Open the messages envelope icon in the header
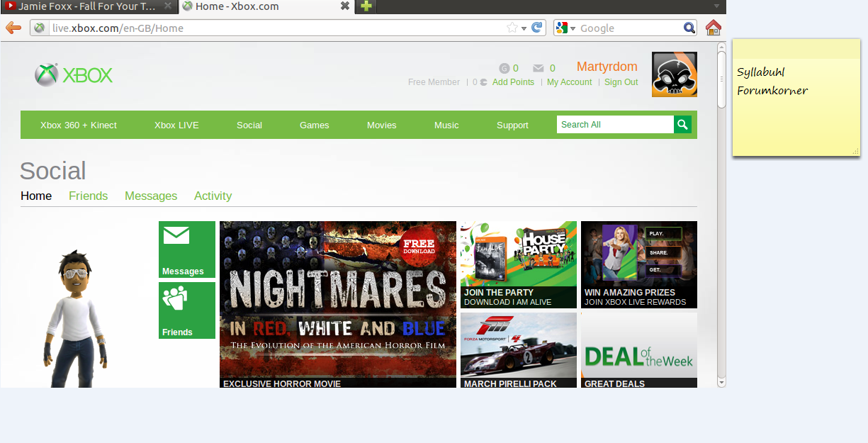The image size is (868, 443). point(539,69)
